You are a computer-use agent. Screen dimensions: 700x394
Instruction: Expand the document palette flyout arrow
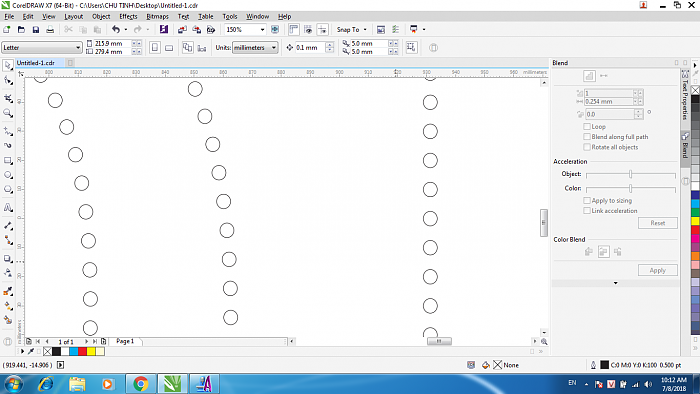[x=22, y=352]
